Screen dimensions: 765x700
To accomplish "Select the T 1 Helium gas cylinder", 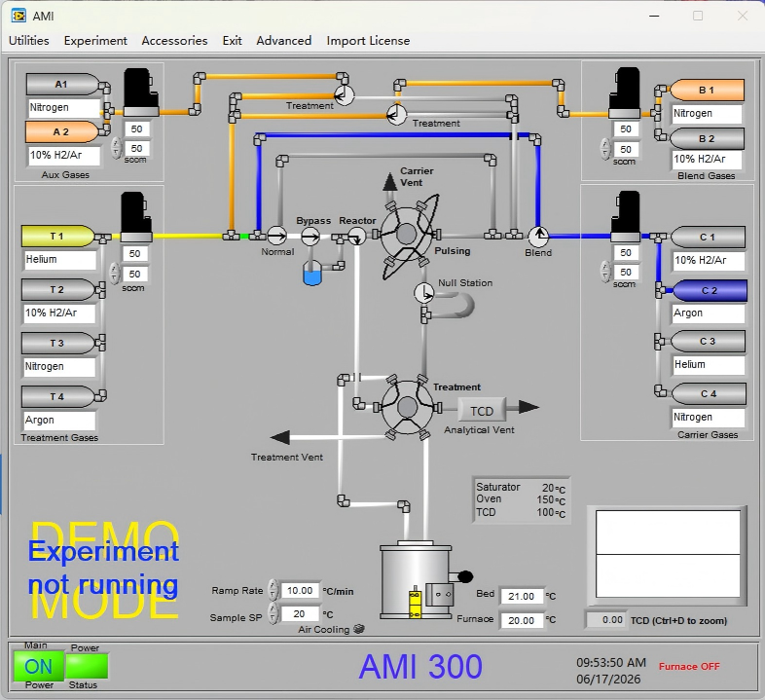I will tap(58, 237).
